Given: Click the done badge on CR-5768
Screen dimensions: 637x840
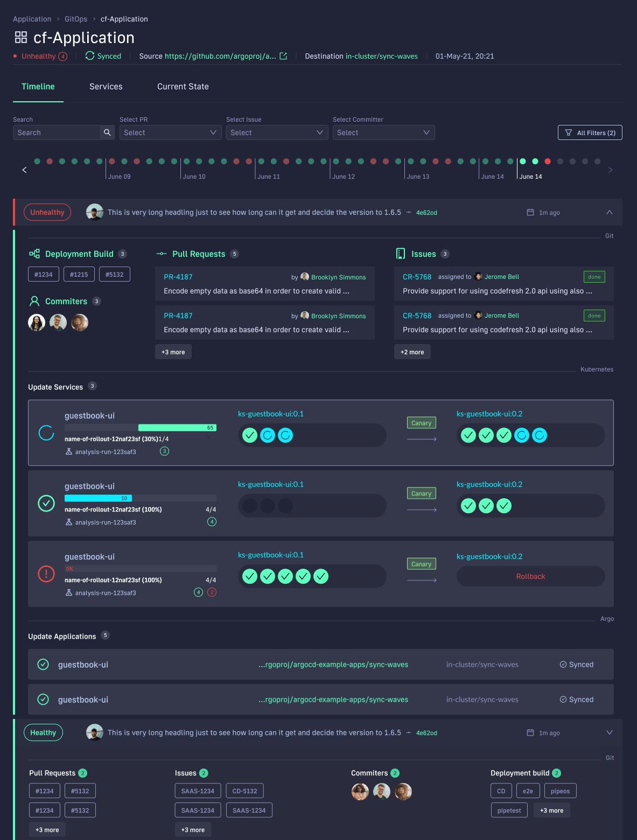Looking at the screenshot, I should click(594, 276).
